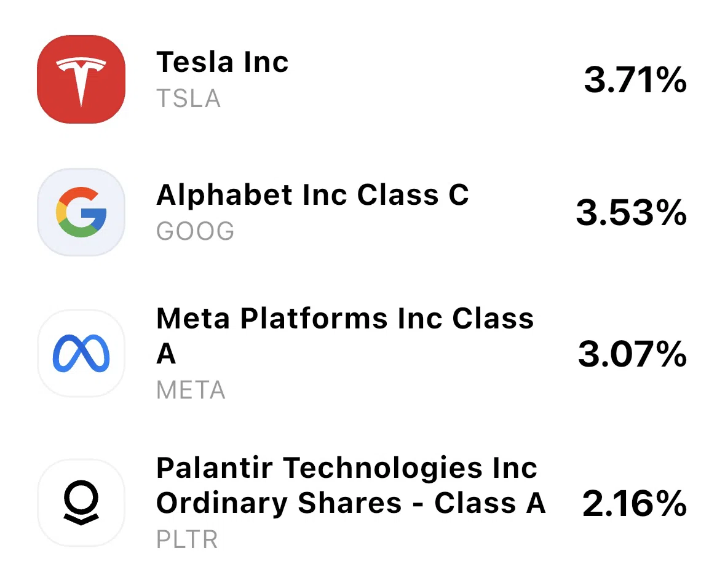Open the Palantir logo icon
725x588 pixels.
point(81,503)
